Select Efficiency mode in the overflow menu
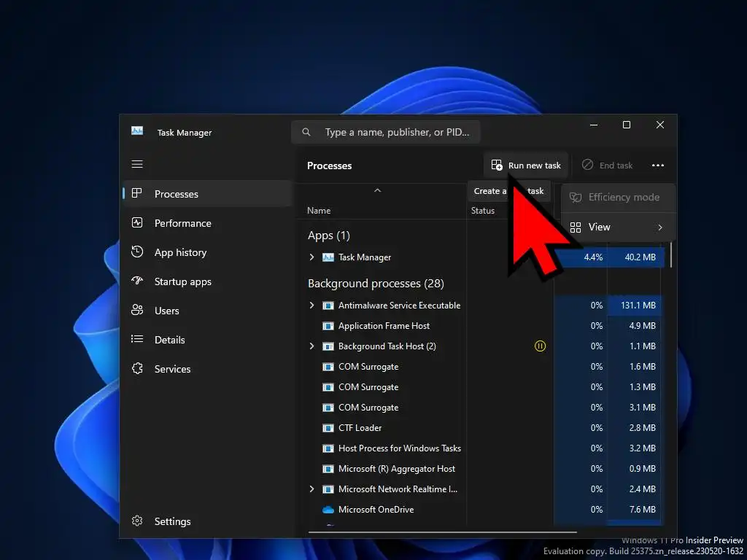747x560 pixels. point(619,197)
